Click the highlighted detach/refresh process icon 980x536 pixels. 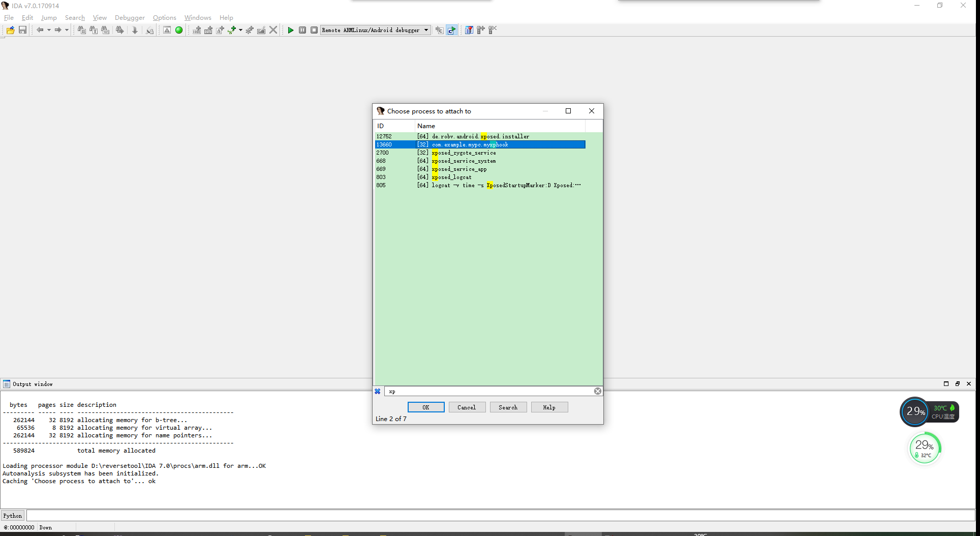[x=452, y=30]
